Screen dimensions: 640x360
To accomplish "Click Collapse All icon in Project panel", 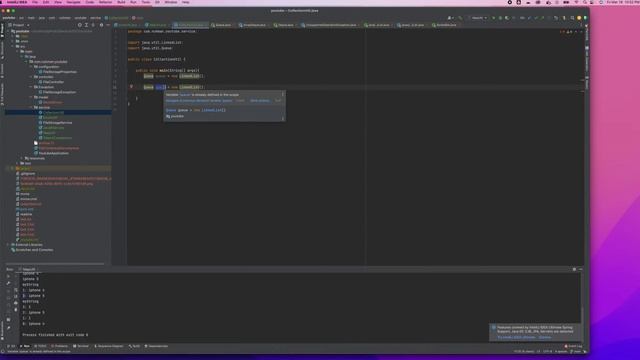I will point(93,25).
